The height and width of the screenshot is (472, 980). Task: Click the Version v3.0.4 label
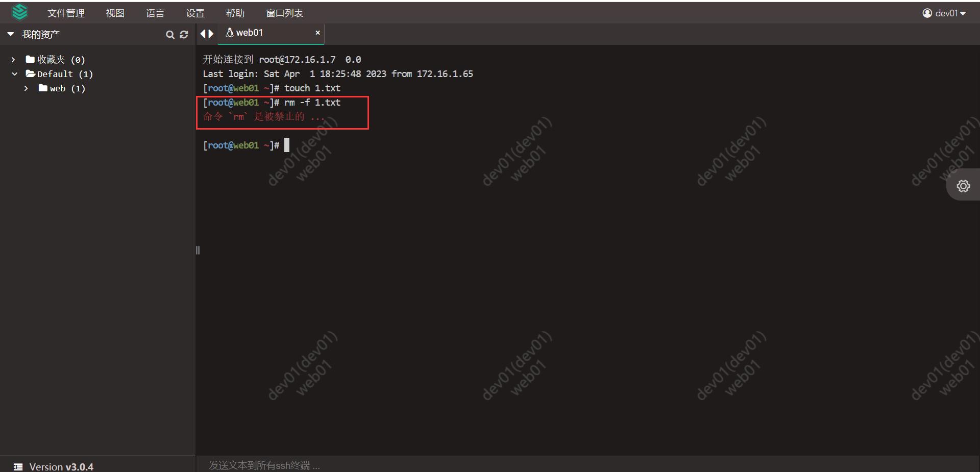point(61,467)
